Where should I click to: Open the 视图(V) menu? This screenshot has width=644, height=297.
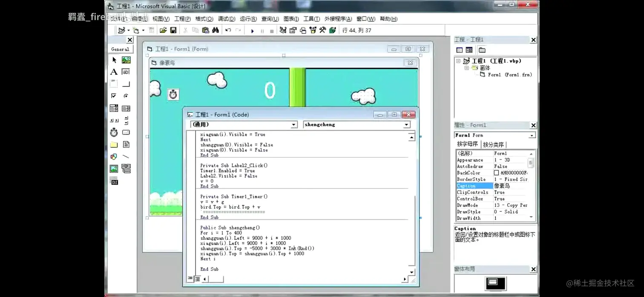[x=161, y=19]
